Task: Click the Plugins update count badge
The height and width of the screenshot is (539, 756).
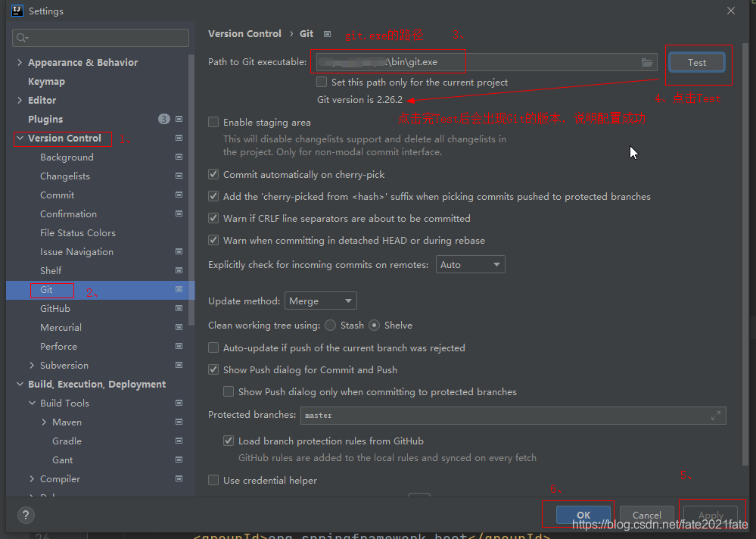Action: click(x=164, y=119)
